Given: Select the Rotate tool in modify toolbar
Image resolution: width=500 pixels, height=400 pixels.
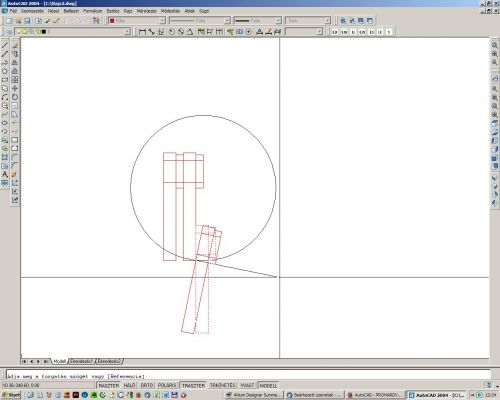Looking at the screenshot, I should [15, 97].
